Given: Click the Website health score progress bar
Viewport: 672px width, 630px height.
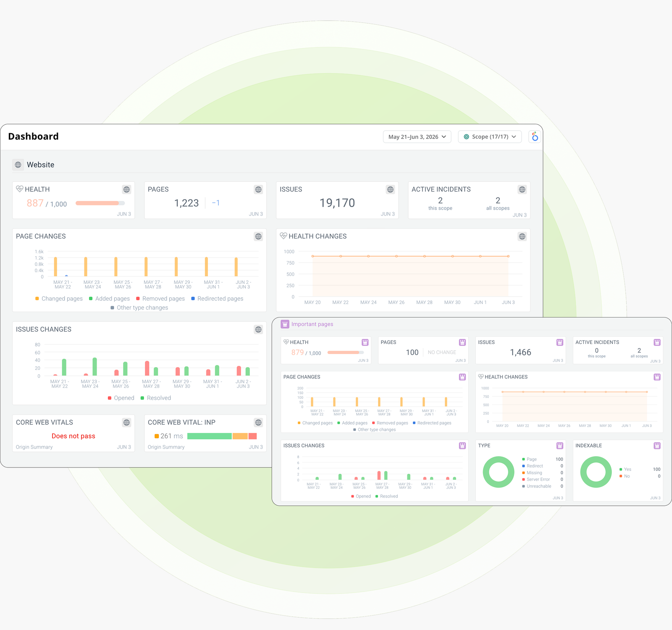Looking at the screenshot, I should [x=100, y=203].
